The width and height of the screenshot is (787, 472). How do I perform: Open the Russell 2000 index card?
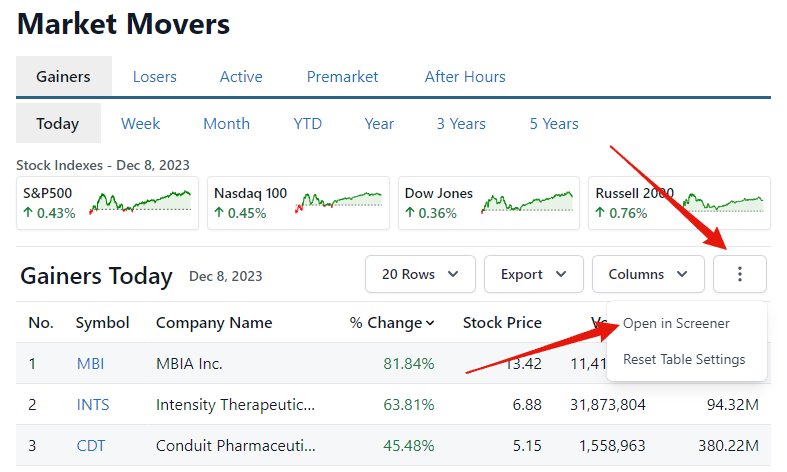(x=678, y=203)
